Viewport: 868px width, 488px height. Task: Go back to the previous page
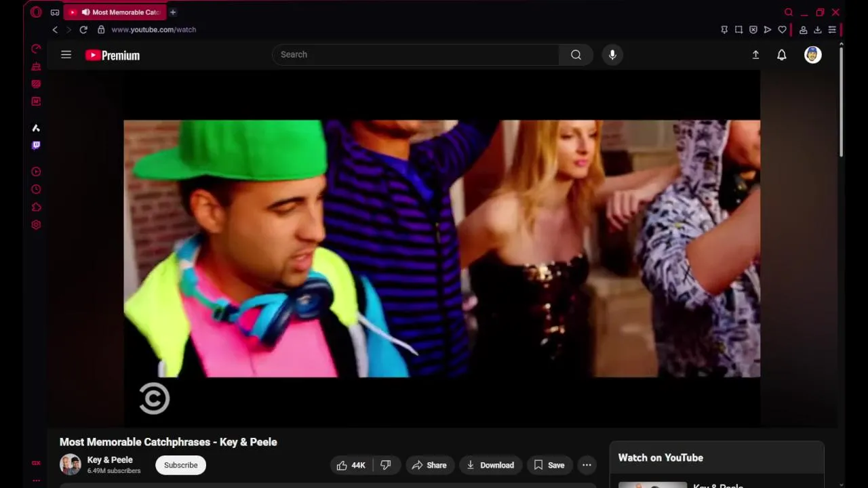point(55,30)
